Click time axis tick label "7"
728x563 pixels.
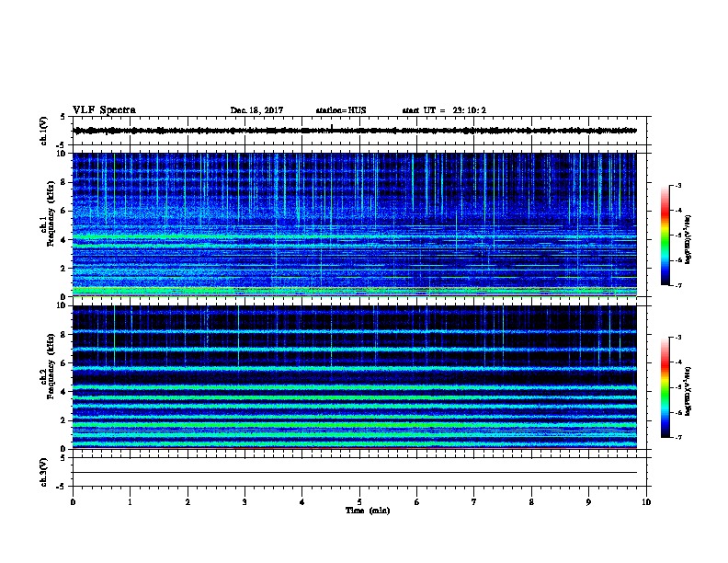(474, 502)
